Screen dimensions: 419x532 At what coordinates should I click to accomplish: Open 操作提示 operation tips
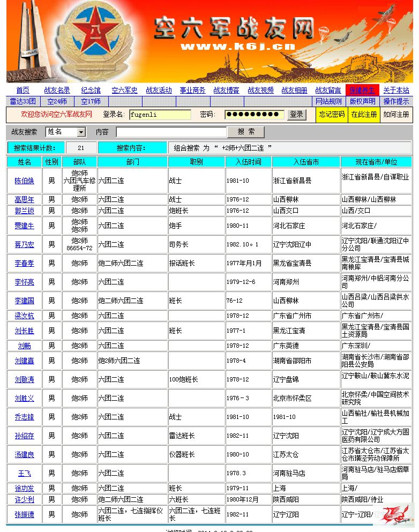(396, 101)
